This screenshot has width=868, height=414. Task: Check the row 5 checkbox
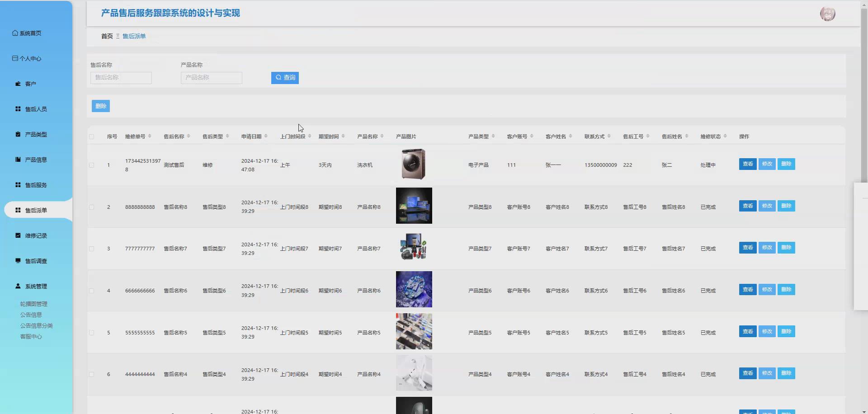point(92,333)
